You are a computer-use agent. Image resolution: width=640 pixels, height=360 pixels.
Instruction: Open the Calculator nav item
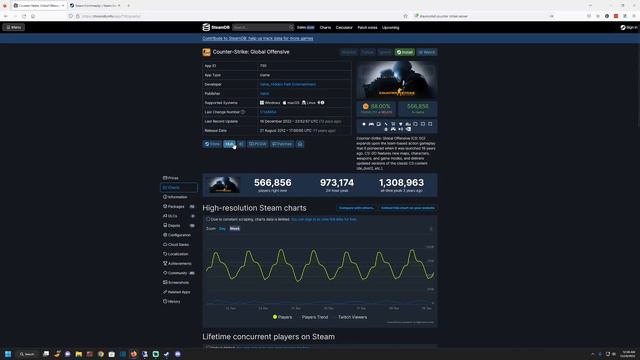(344, 27)
